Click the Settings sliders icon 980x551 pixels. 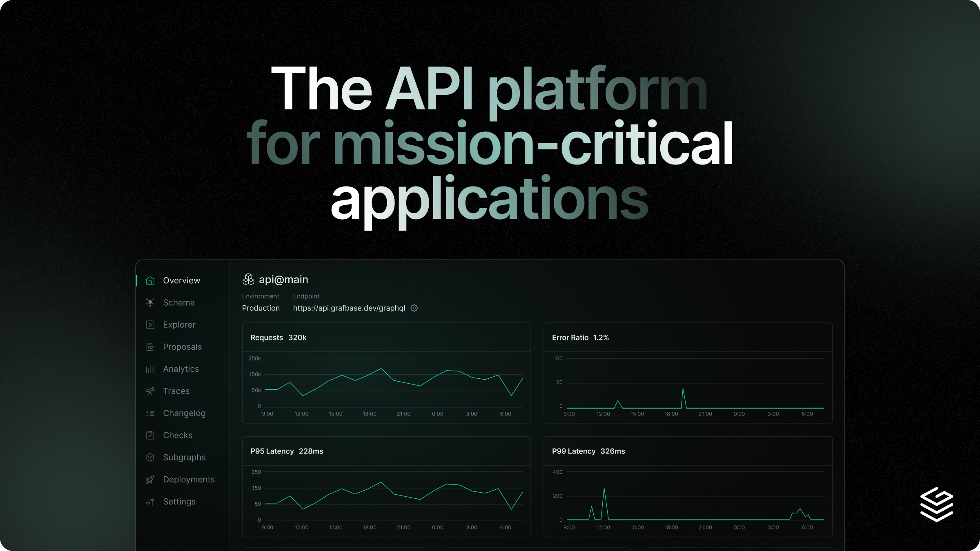click(x=150, y=502)
